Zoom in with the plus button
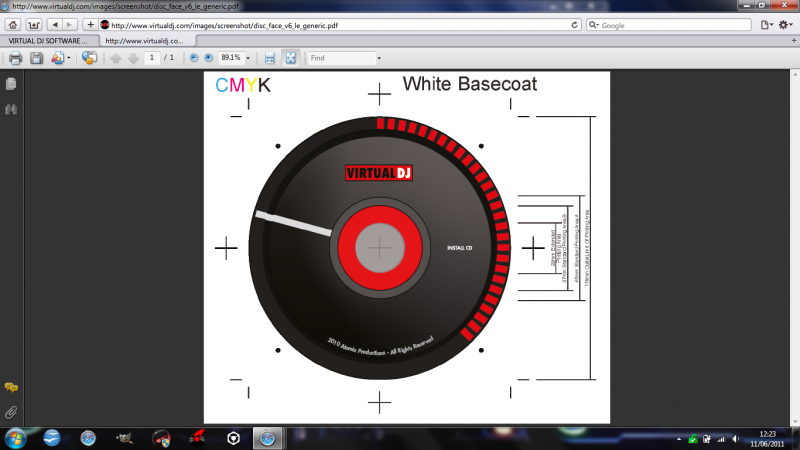 pos(208,58)
